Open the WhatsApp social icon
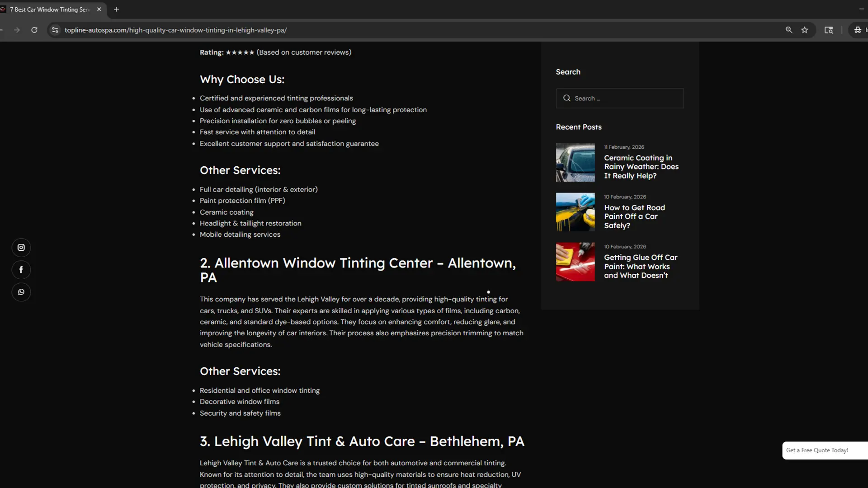This screenshot has width=868, height=488. (21, 292)
